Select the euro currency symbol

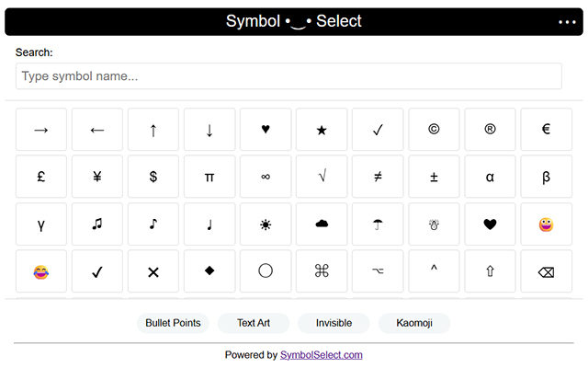[x=546, y=130]
